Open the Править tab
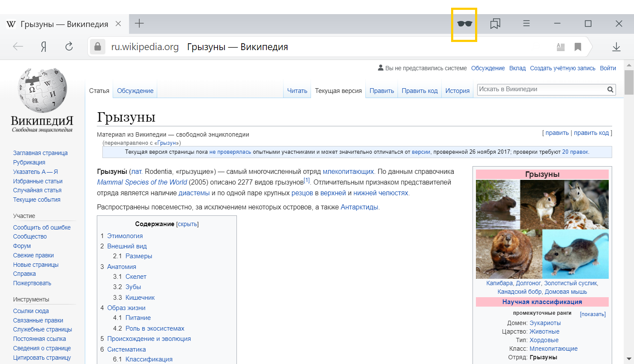This screenshot has width=634, height=364. click(x=382, y=91)
